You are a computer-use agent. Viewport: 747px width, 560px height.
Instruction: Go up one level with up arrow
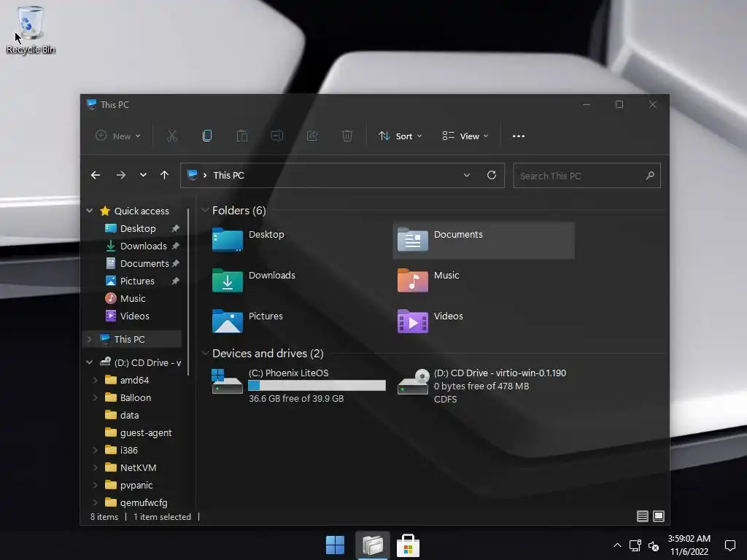[x=164, y=175]
